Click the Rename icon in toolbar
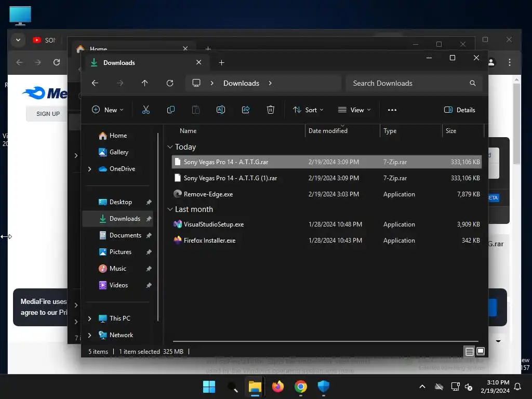 221,110
